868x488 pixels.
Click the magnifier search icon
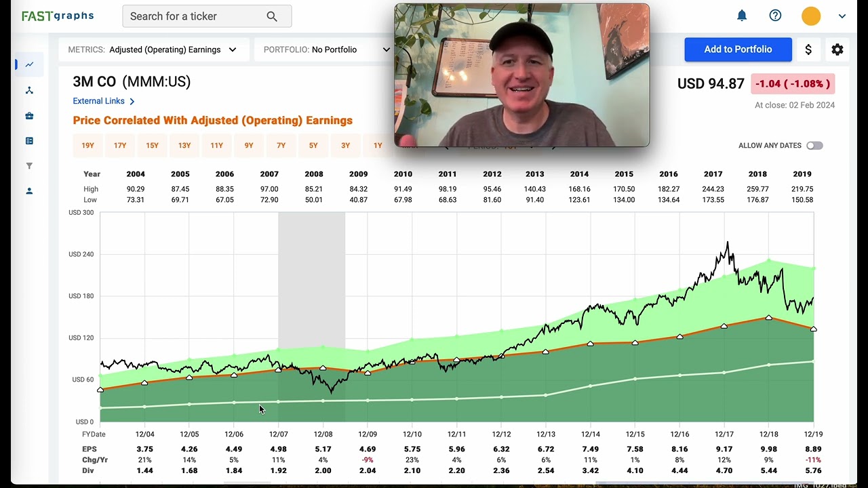(x=272, y=16)
